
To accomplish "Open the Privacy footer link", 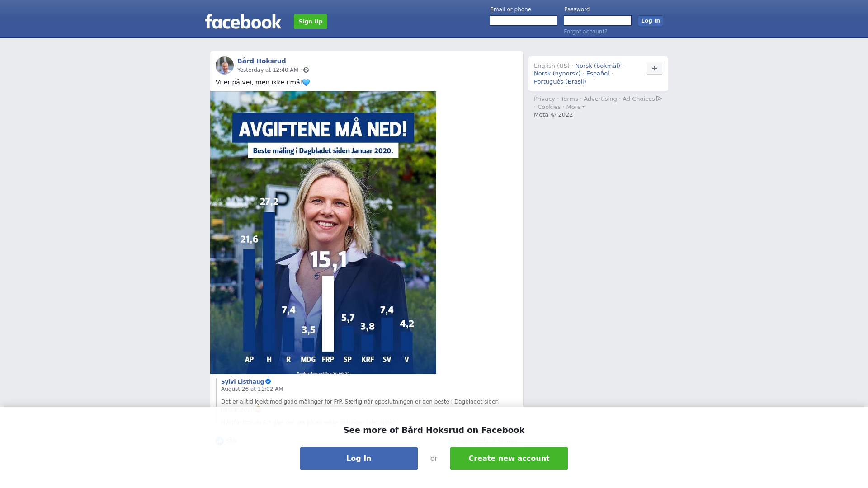I will tap(544, 99).
